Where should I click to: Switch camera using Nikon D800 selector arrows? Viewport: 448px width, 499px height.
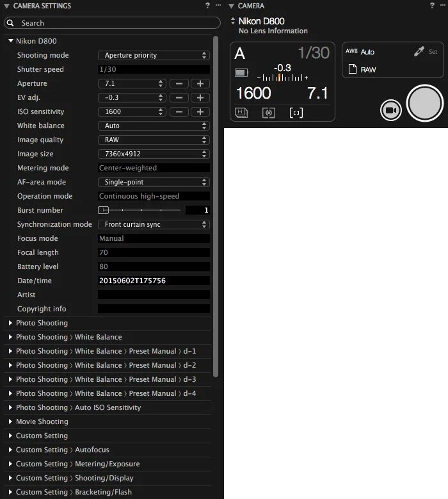tap(233, 21)
